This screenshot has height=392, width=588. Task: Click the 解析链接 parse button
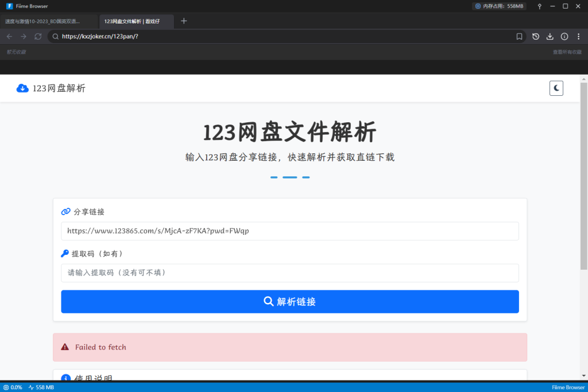click(290, 302)
